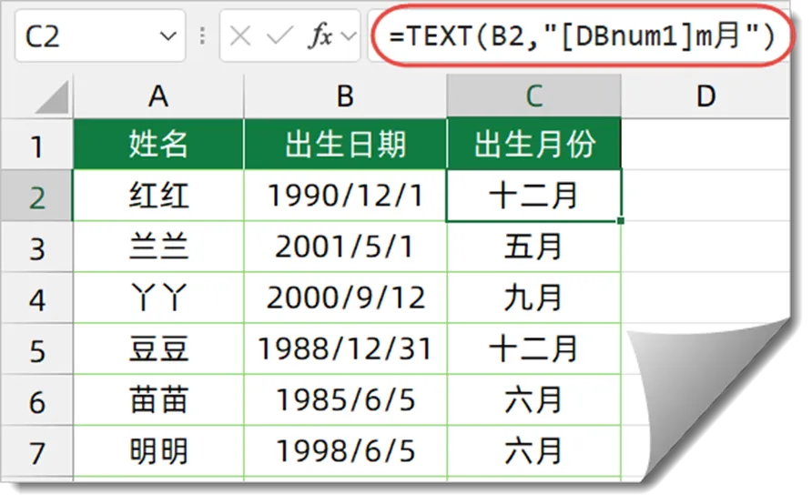Screen dimensions: 812x504
Task: Select column A header
Action: [x=158, y=96]
